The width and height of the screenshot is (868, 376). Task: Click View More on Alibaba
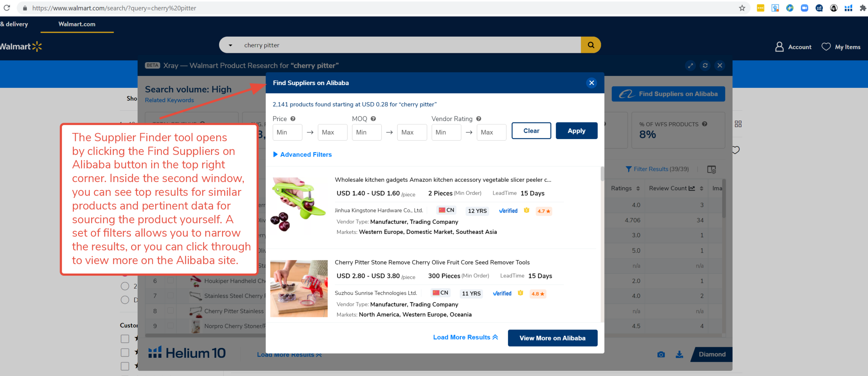click(x=552, y=338)
